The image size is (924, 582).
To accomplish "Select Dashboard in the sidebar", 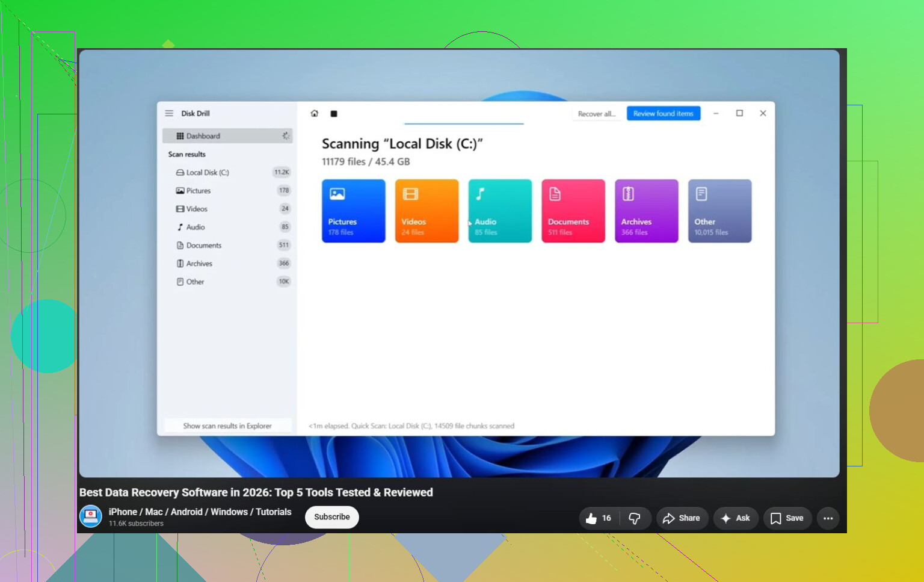I will pos(227,136).
